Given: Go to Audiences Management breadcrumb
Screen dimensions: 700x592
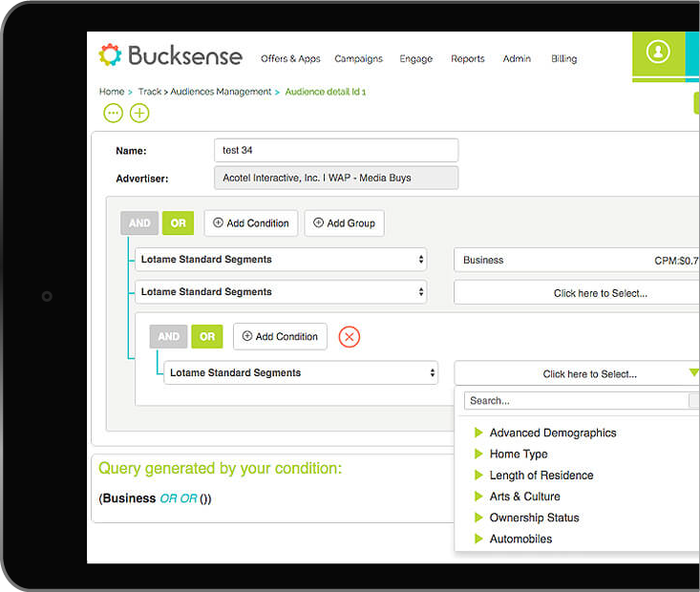Looking at the screenshot, I should (x=221, y=92).
